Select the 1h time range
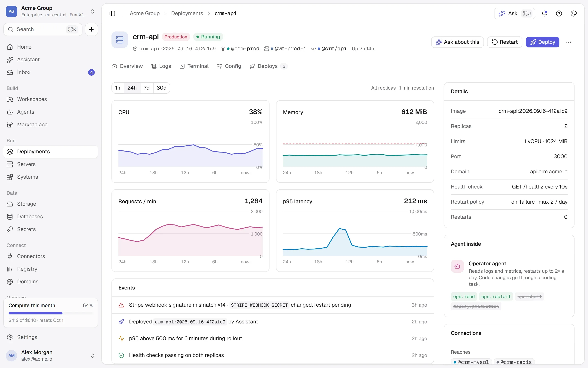This screenshot has height=368, width=588. [x=118, y=88]
